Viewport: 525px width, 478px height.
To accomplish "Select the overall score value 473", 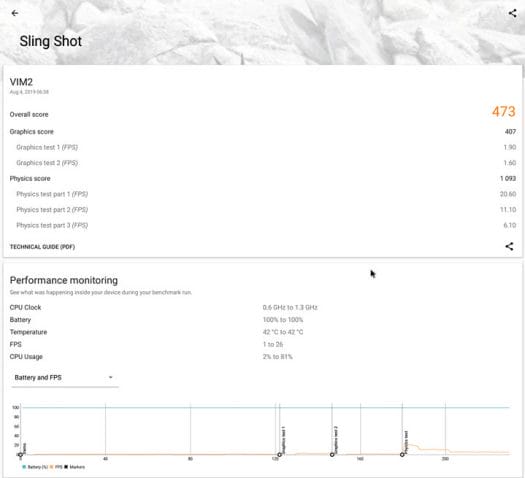I will point(504,111).
